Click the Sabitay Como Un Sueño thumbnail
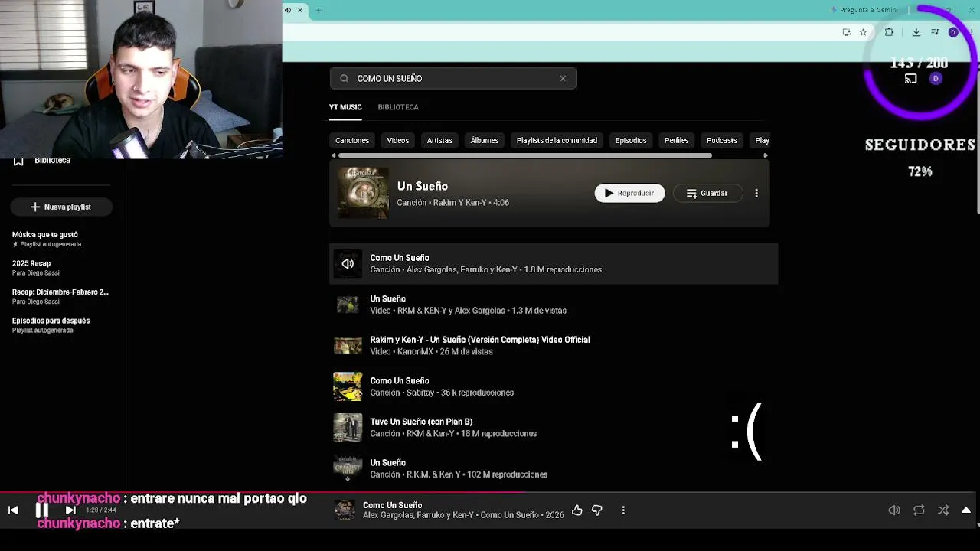Viewport: 980px width, 551px height. (x=348, y=386)
